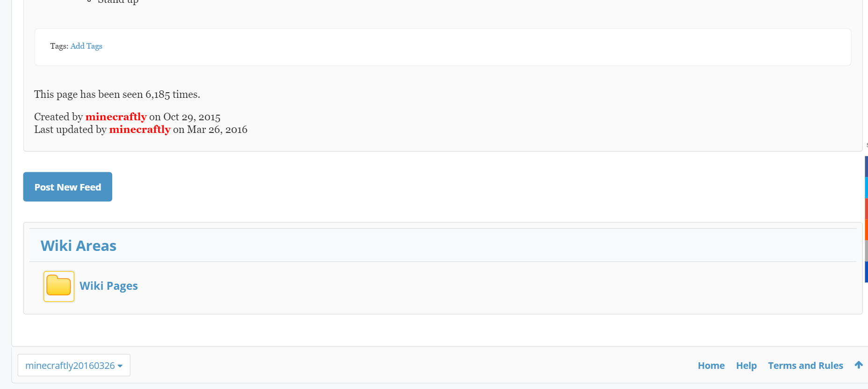Click the page seen 6,185 times text
This screenshot has width=868, height=389.
tap(117, 94)
